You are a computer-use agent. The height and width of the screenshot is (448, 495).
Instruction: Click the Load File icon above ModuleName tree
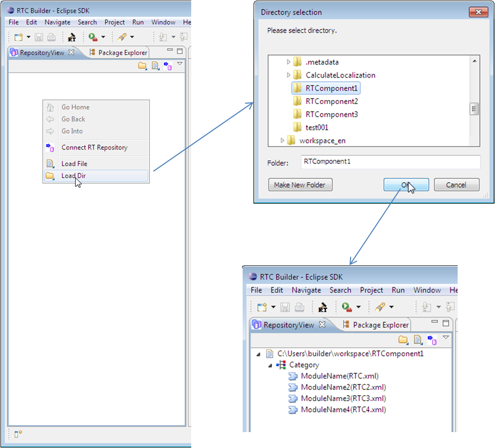click(x=418, y=340)
